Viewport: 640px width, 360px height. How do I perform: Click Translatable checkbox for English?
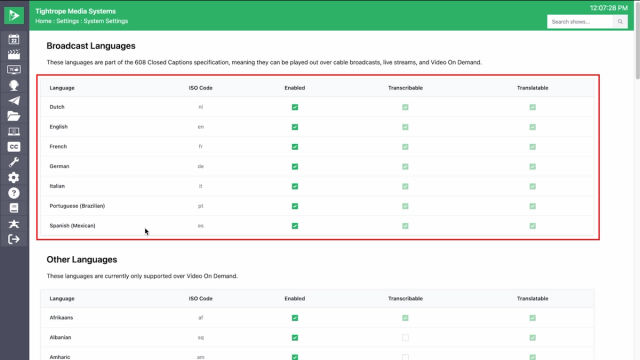[533, 127]
